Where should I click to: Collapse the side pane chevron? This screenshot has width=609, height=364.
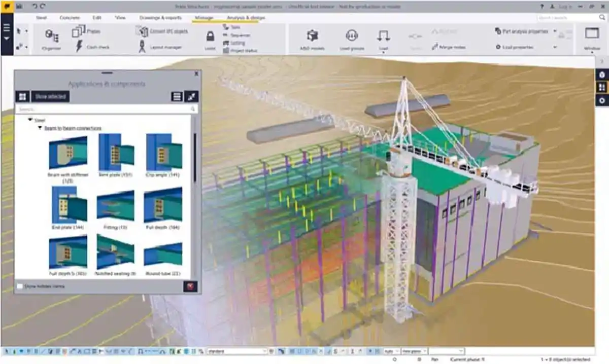click(602, 61)
